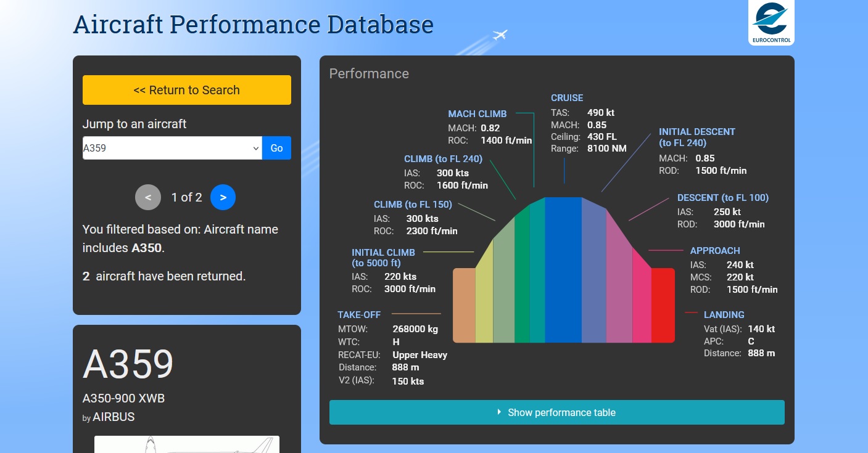This screenshot has width=868, height=453.
Task: Click the A359 aircraft code heading
Action: (128, 364)
